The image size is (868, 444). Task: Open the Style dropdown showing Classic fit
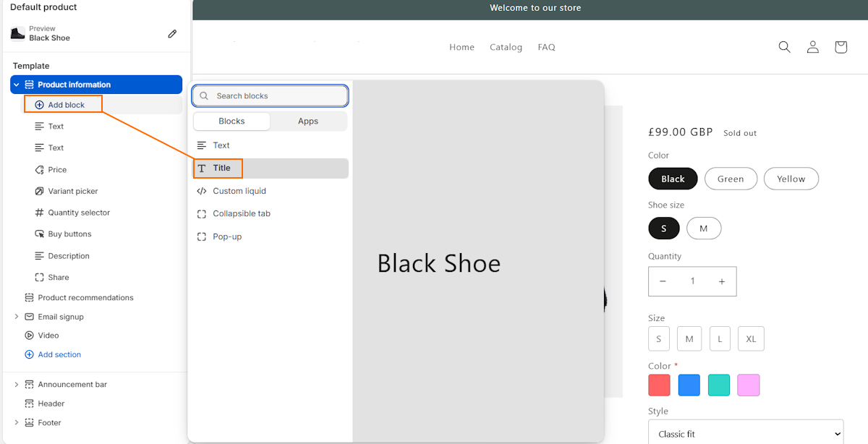pyautogui.click(x=746, y=434)
